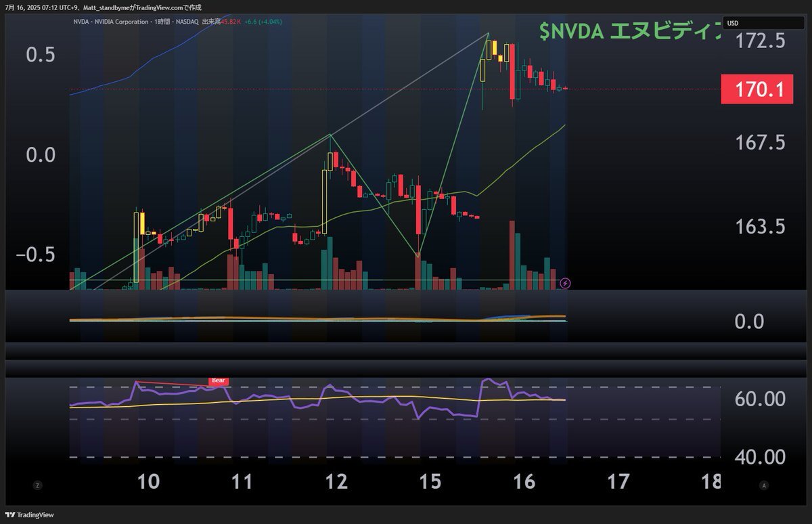812x524 pixels.
Task: Click the green $NVDA エヌビディア text annotation
Action: (629, 31)
